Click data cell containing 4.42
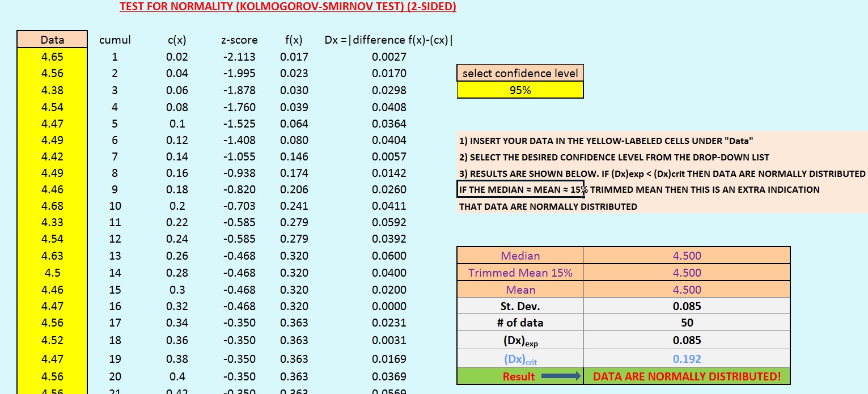This screenshot has height=394, width=868. tap(52, 156)
